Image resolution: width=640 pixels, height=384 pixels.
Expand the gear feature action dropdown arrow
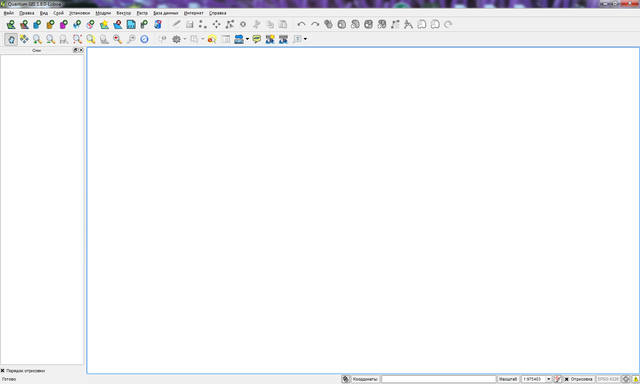pos(185,39)
